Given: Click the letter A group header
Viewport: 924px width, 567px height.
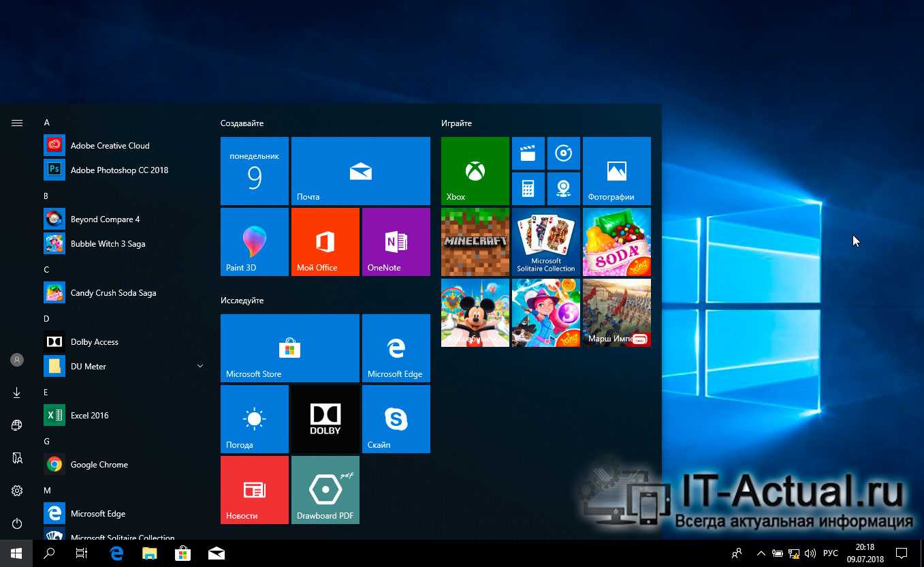Looking at the screenshot, I should pos(47,123).
